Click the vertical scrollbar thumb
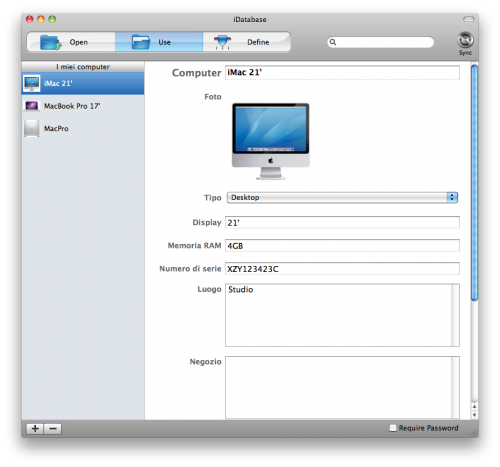The image size is (500, 467). (474, 183)
